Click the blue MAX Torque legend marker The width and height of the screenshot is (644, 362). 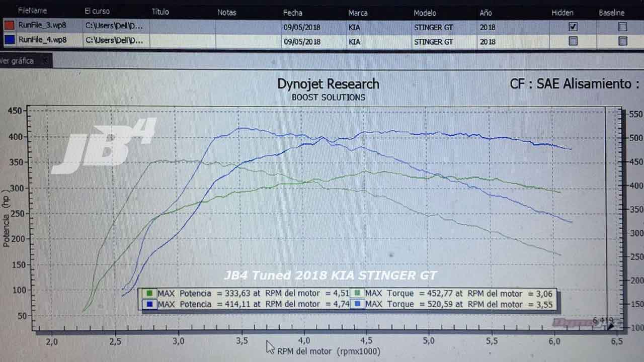358,304
